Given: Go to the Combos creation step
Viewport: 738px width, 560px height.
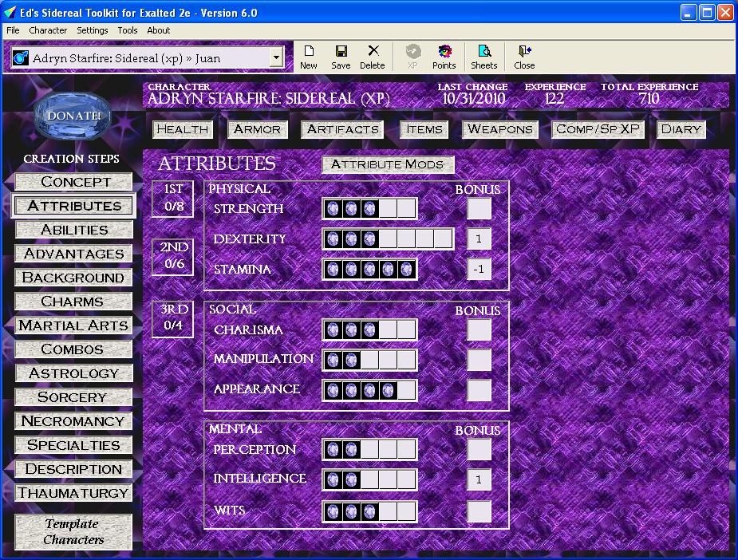Looking at the screenshot, I should [73, 349].
